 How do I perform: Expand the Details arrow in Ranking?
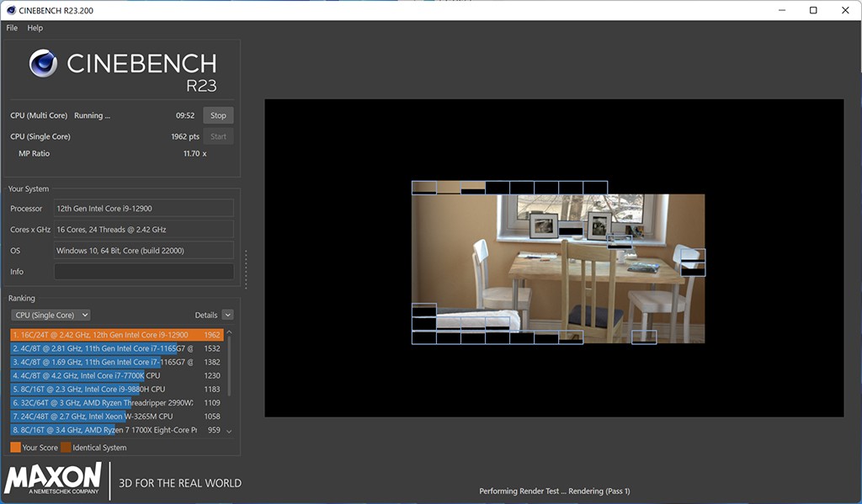[x=227, y=315]
